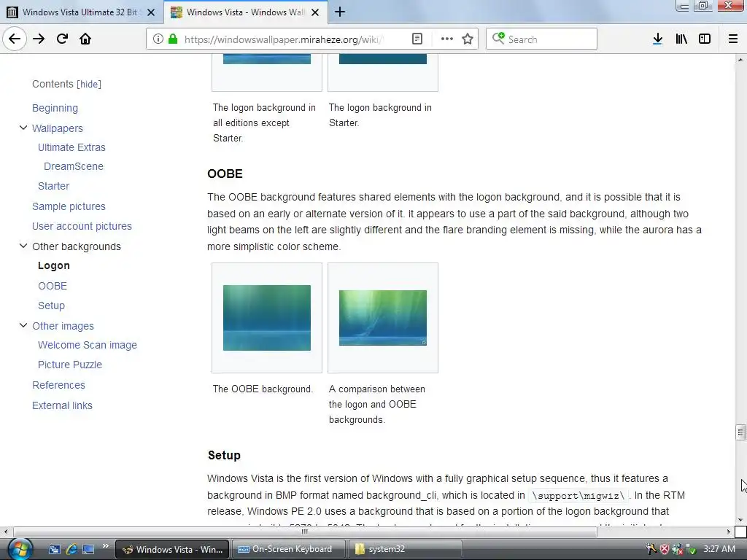This screenshot has height=560, width=747.
Task: Click the vertical scrollbar thumb
Action: 740,432
